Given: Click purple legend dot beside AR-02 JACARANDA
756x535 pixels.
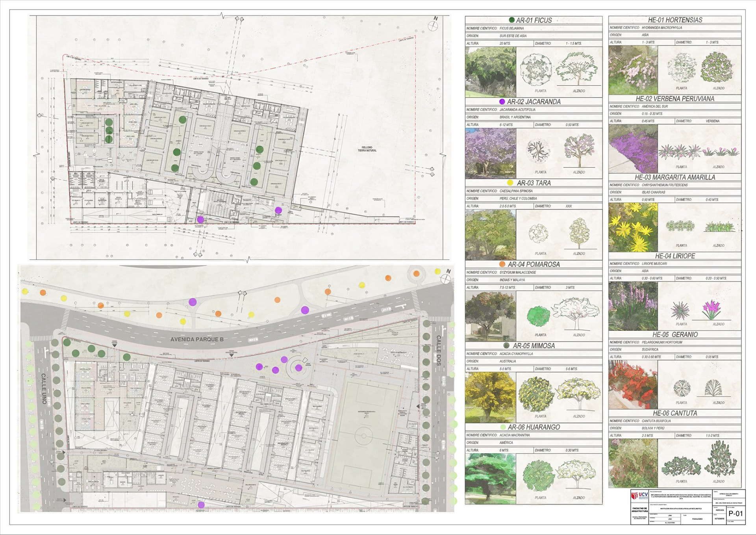Looking at the screenshot, I should point(502,102).
